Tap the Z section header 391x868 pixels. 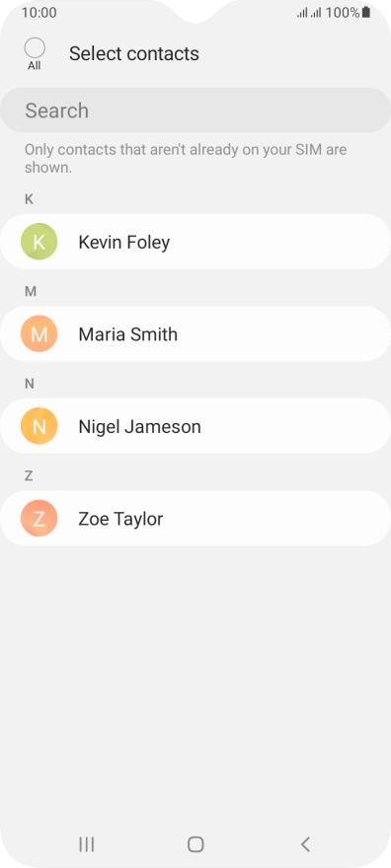point(29,475)
